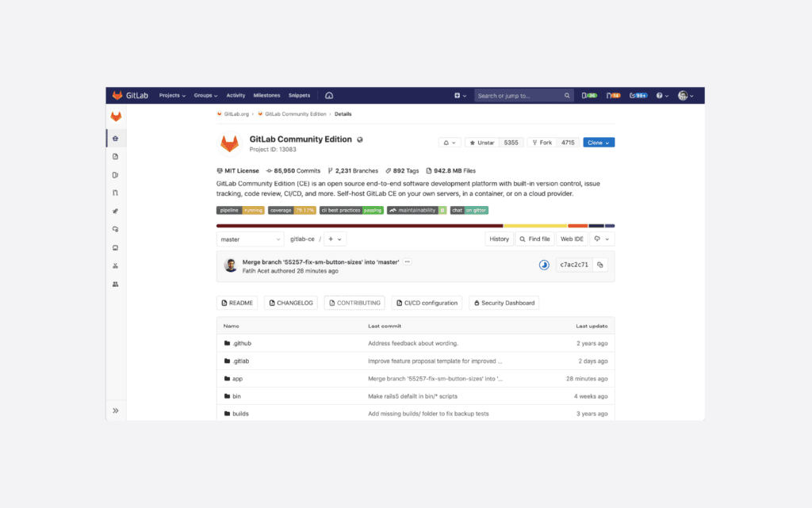Go to Activity in top navigation
Viewport: 812px width, 508px height.
pos(236,96)
